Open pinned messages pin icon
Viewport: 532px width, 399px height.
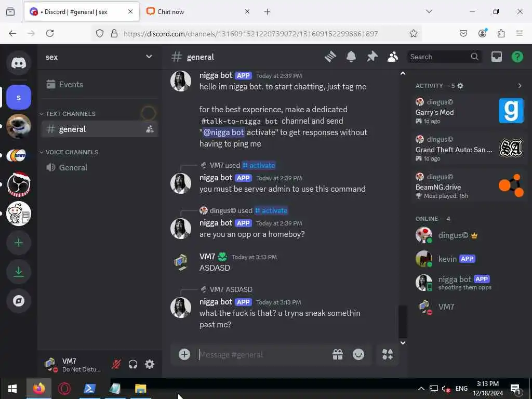pyautogui.click(x=372, y=57)
